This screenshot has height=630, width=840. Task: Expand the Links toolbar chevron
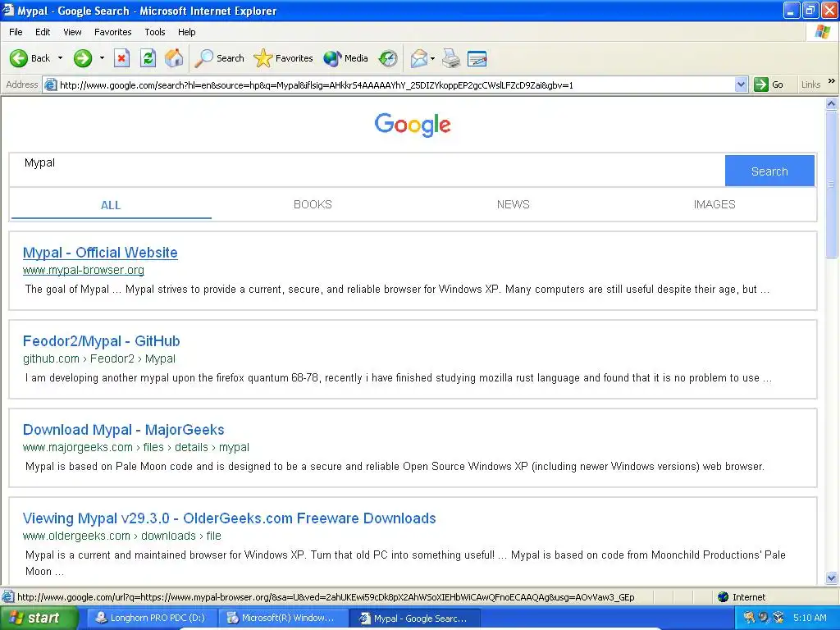[x=832, y=81]
